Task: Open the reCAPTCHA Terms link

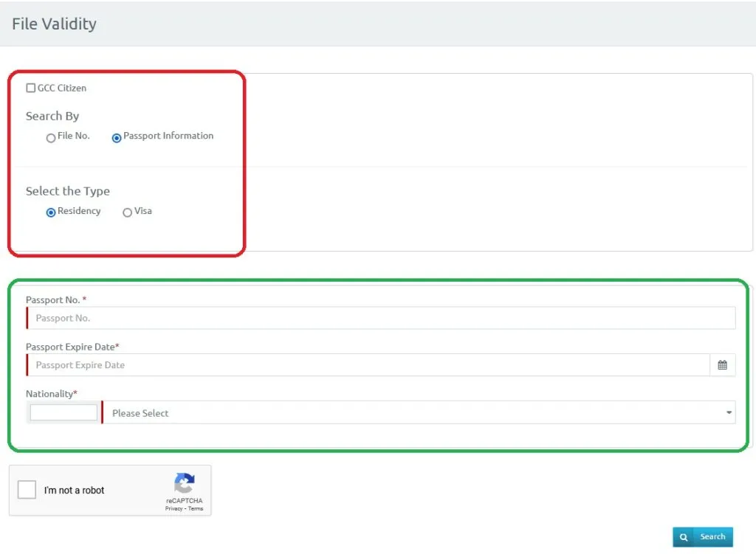Action: point(196,509)
